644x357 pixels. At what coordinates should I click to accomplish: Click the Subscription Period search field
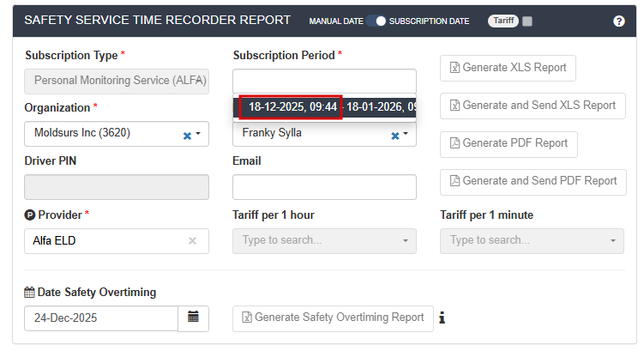click(324, 81)
